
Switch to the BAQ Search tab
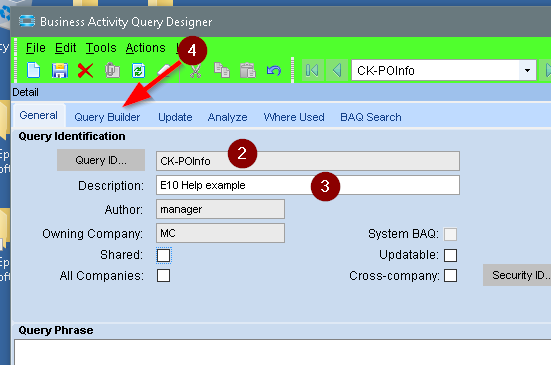[371, 117]
